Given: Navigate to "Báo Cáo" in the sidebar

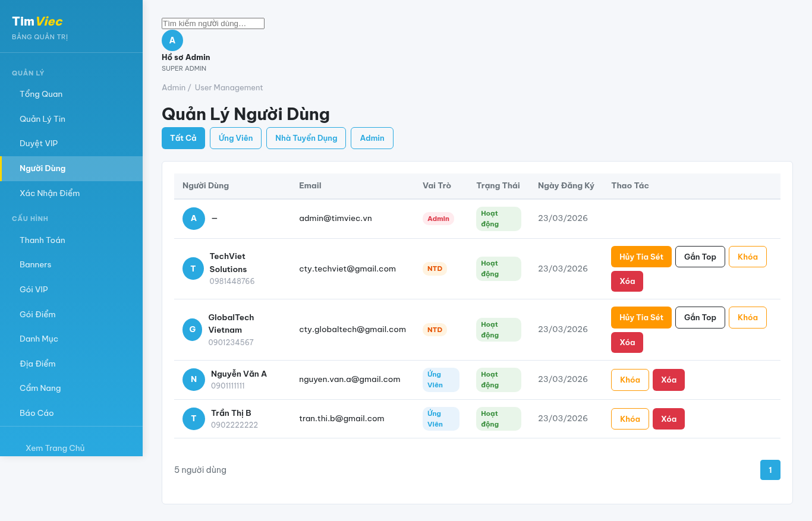Looking at the screenshot, I should (36, 413).
